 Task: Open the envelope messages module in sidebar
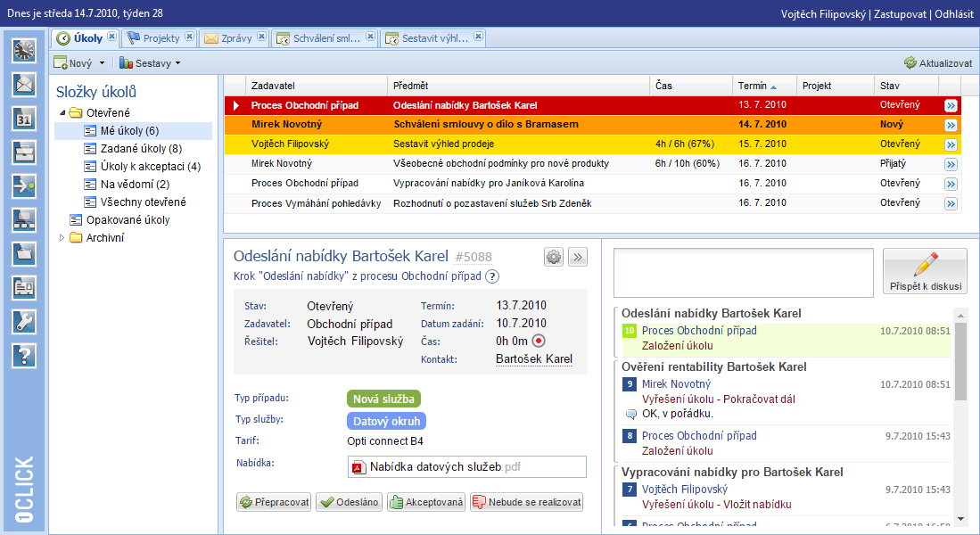pyautogui.click(x=24, y=85)
